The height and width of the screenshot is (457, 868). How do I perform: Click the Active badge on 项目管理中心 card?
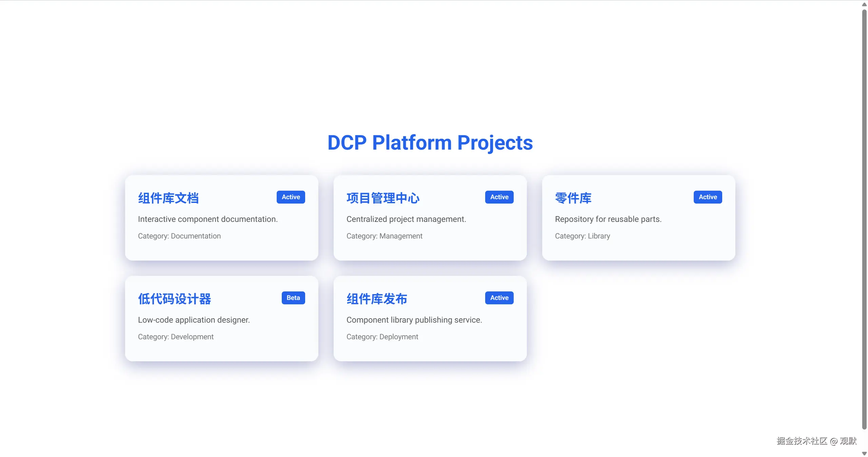pos(499,197)
